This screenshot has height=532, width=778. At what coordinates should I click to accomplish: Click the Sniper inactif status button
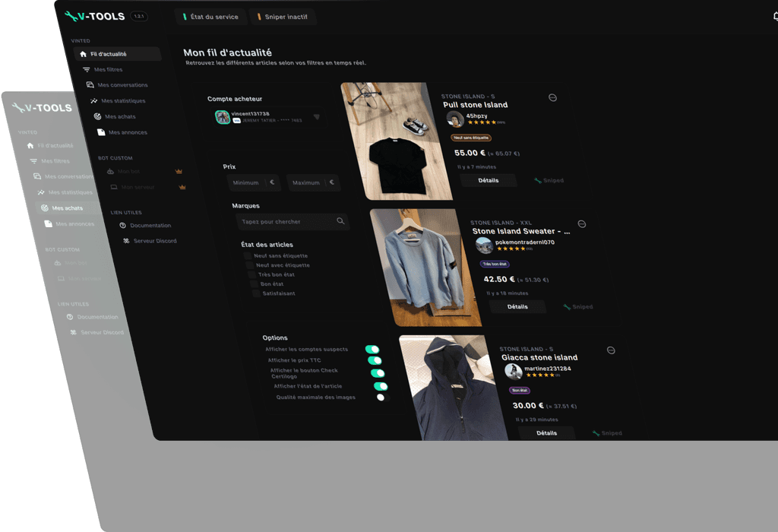point(283,17)
